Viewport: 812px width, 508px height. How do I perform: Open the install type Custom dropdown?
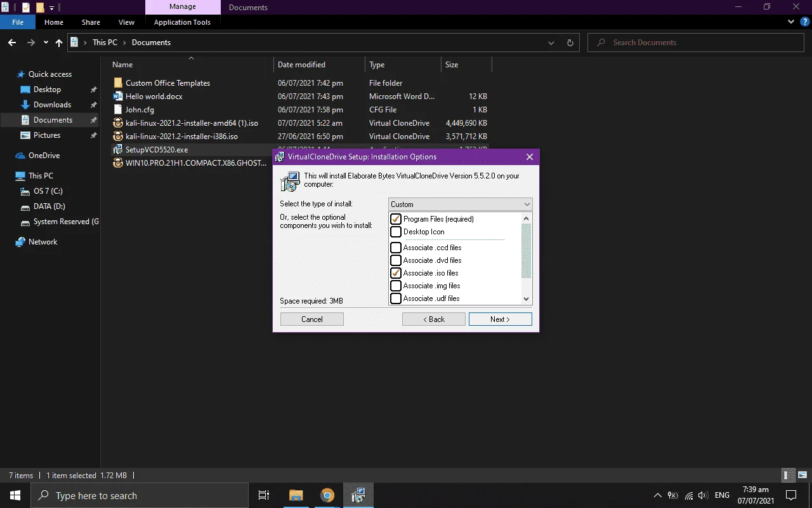461,204
